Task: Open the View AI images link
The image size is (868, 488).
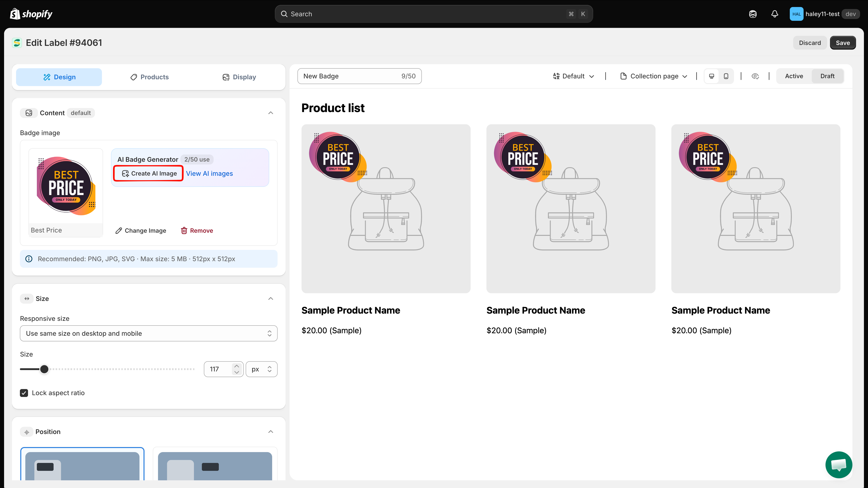Action: pos(209,174)
